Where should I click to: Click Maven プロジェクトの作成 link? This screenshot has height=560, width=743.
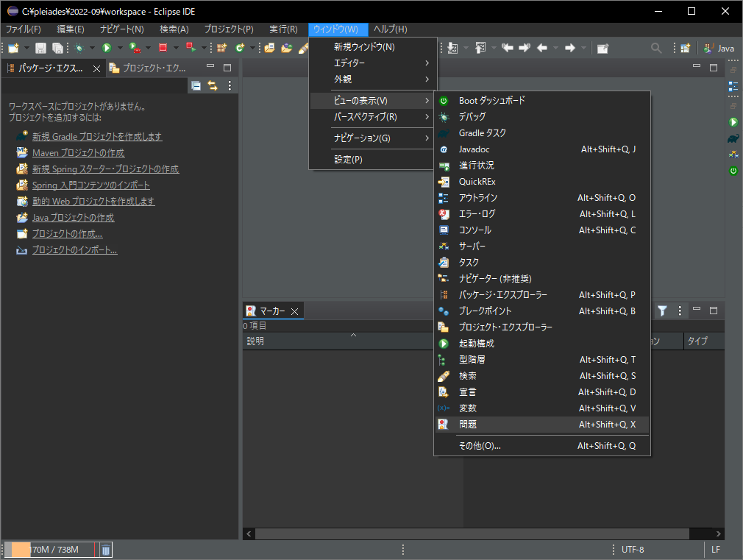78,152
